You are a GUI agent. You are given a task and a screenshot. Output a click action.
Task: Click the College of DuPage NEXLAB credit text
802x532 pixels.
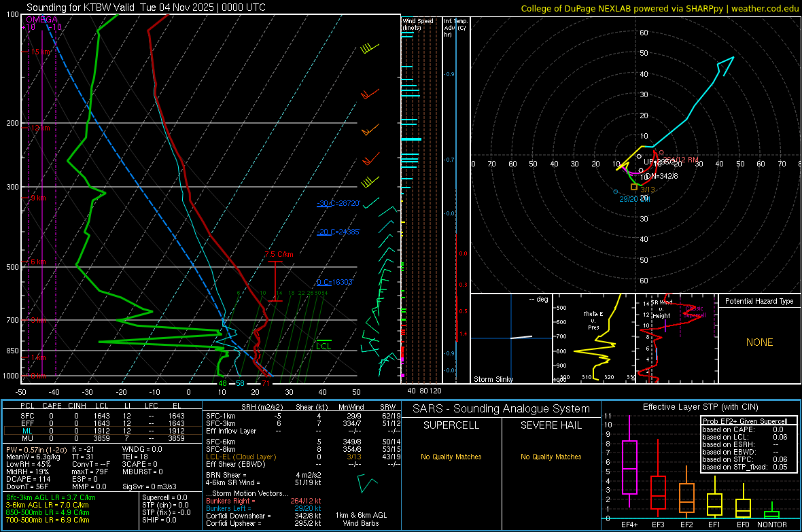click(659, 8)
